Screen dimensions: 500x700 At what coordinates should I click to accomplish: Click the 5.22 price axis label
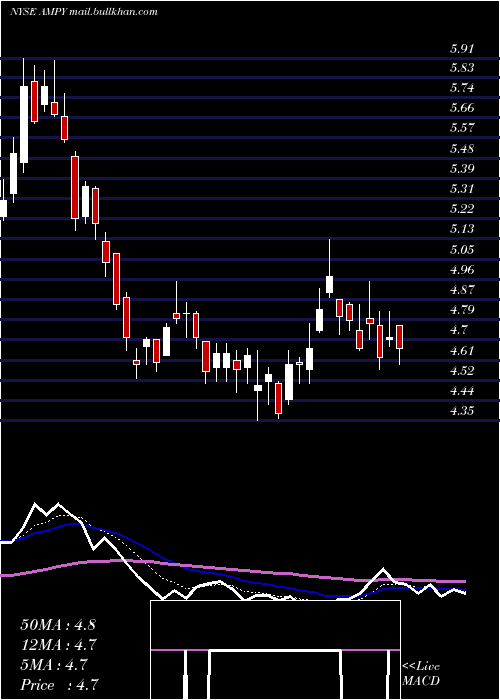click(462, 209)
